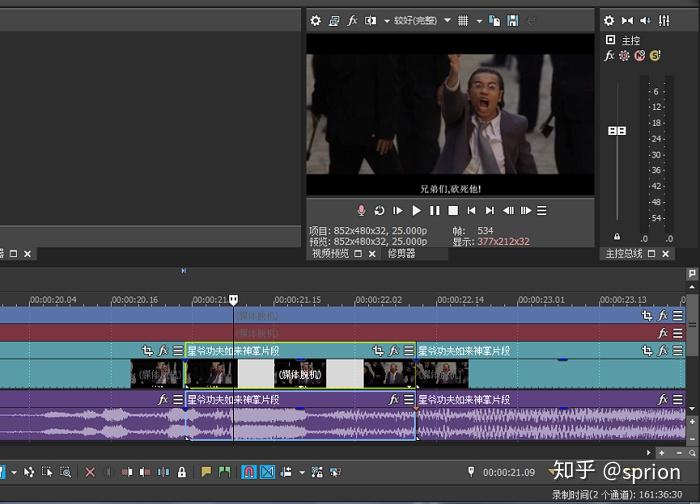
Task: Insert marker yellow flag icon
Action: [x=206, y=472]
